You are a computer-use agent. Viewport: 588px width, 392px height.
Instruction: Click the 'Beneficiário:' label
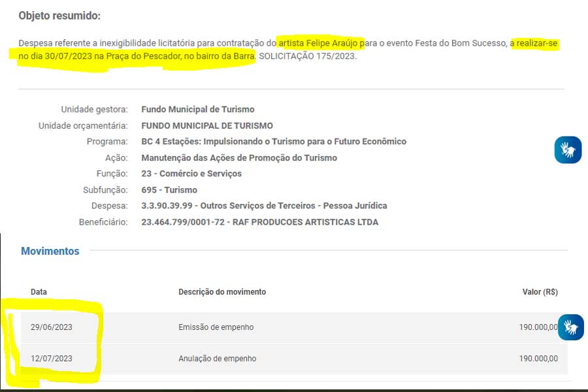coord(103,222)
